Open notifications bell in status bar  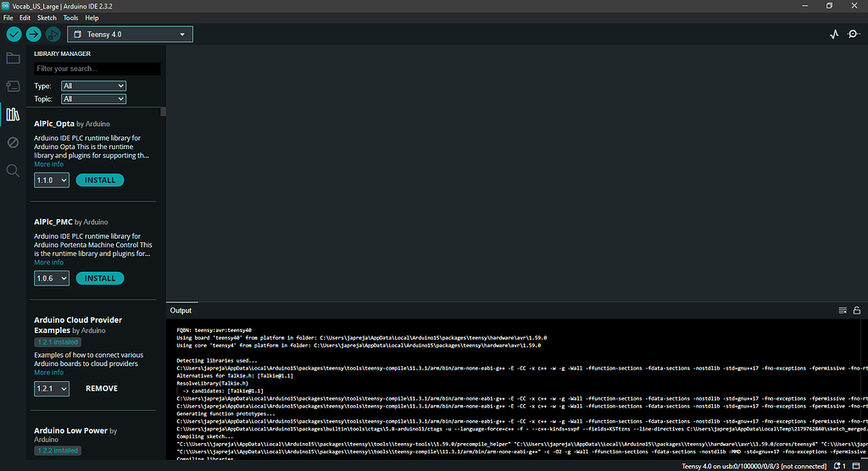click(x=839, y=466)
